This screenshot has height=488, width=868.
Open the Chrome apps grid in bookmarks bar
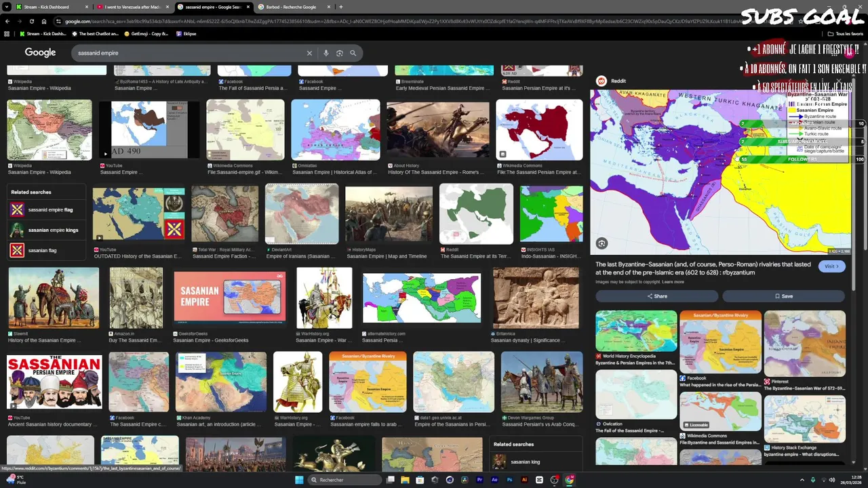point(7,33)
